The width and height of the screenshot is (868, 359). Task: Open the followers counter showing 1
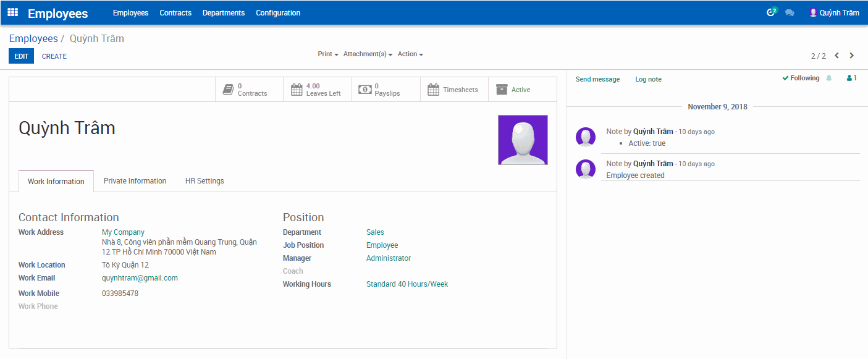coord(851,78)
